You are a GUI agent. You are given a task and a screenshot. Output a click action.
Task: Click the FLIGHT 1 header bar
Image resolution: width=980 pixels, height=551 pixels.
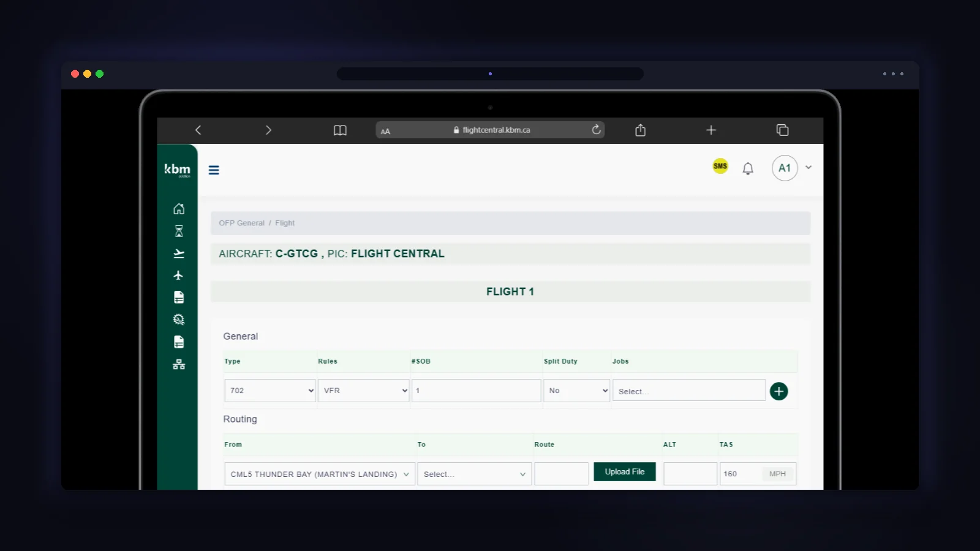510,291
